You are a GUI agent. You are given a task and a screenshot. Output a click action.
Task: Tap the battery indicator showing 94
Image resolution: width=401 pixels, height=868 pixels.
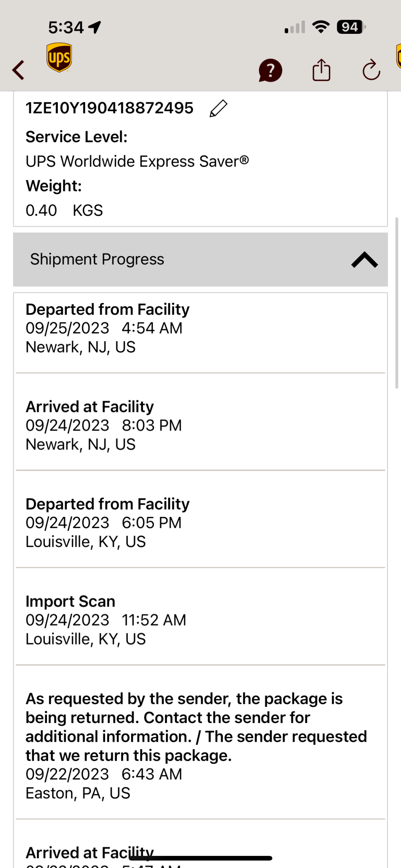tap(351, 27)
